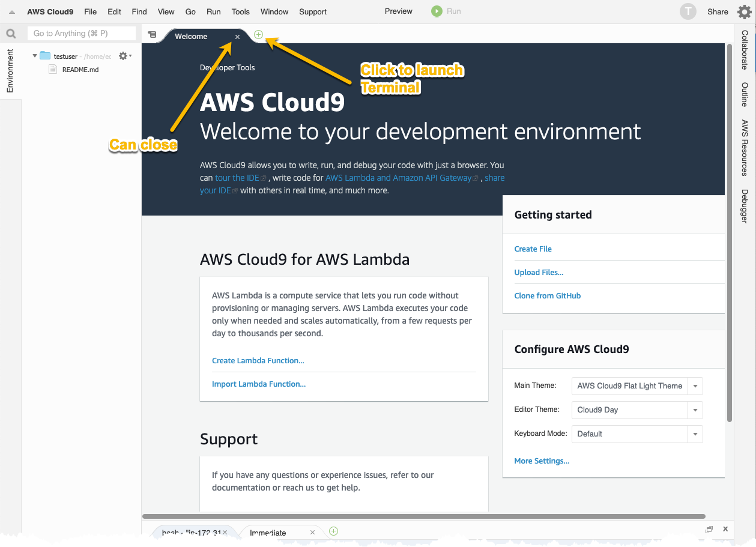Close the Immediate console tab
756x547 pixels.
tap(312, 533)
